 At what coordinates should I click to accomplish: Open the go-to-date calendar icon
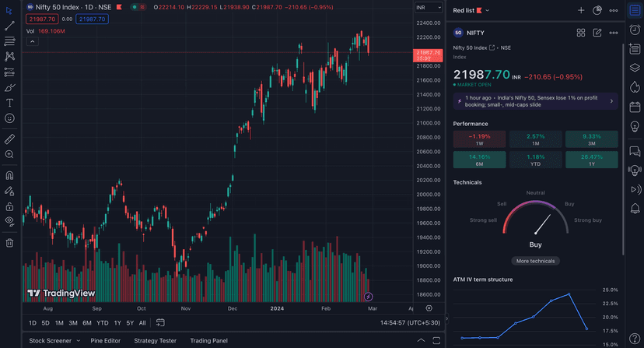coord(160,322)
